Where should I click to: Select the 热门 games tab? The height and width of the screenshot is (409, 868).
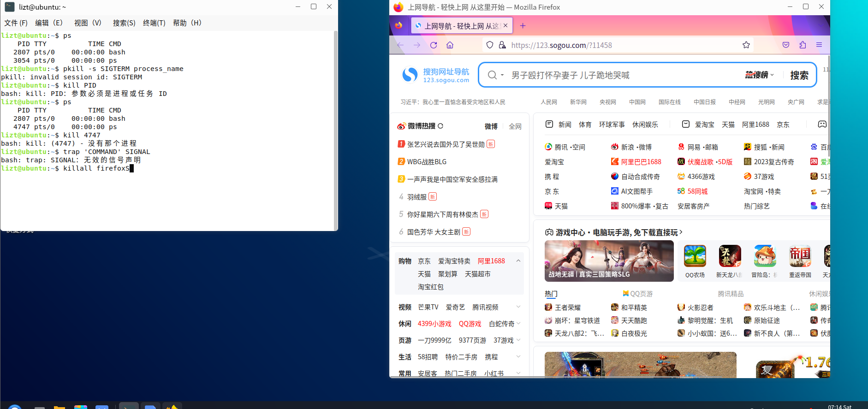coord(551,294)
